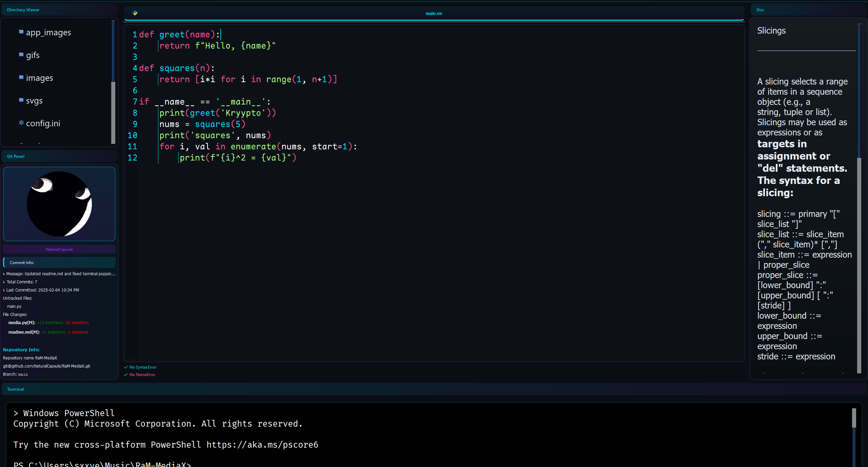
Task: Select the main.py editor tab
Action: 434,14
